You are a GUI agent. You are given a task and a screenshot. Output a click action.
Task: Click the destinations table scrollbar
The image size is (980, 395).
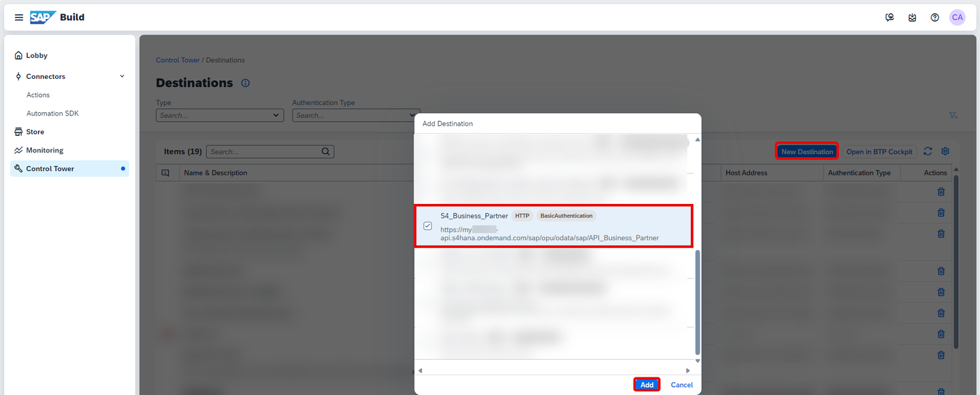click(x=955, y=262)
